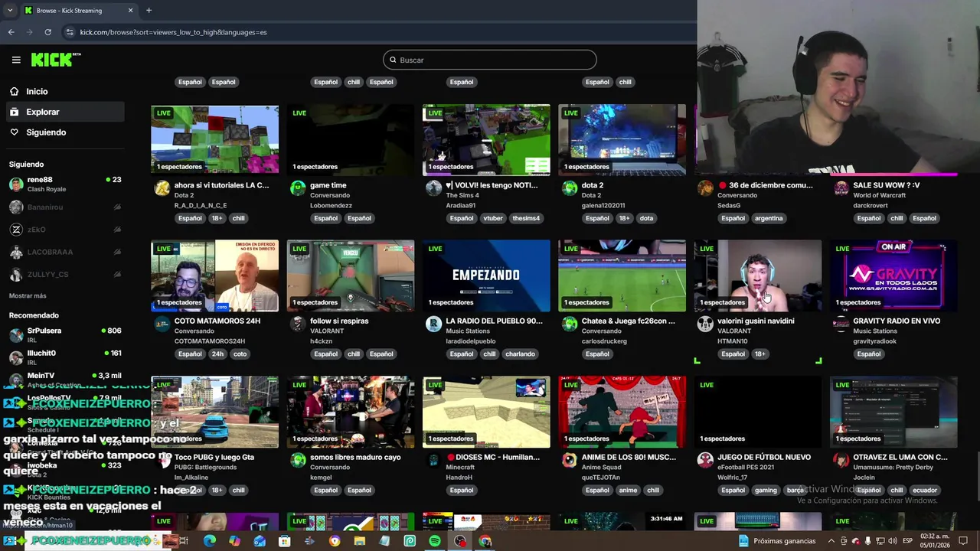
Task: Click kemgel channel avatar
Action: click(298, 460)
